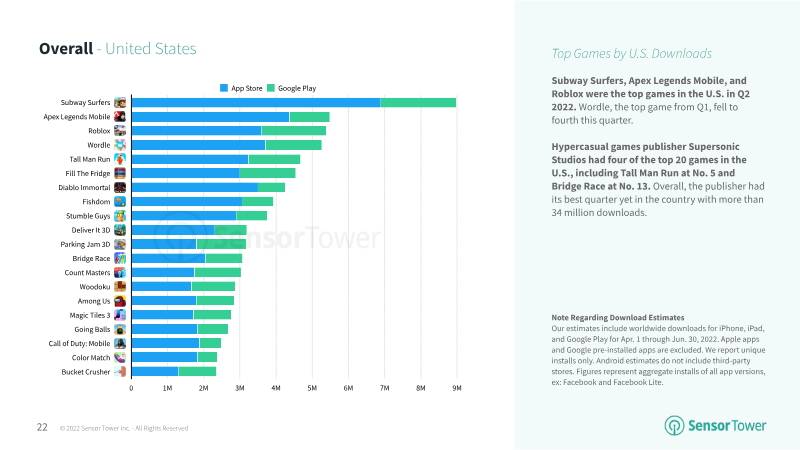
Task: Click the Fishdom game icon
Action: point(120,201)
